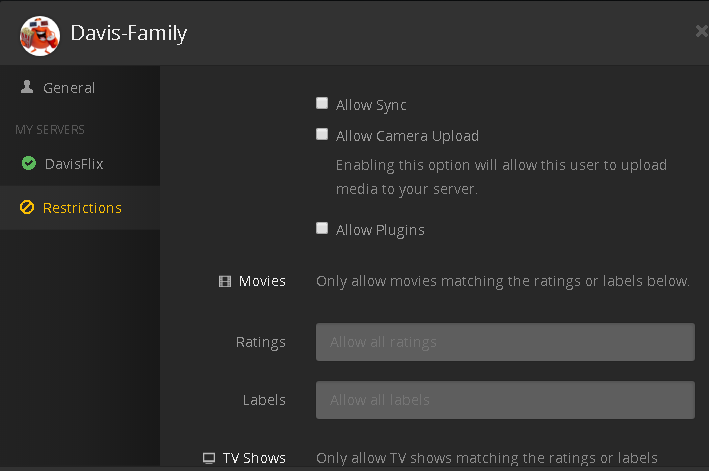Select DavisFlix server in sidebar
This screenshot has width=709, height=471.
[x=74, y=163]
